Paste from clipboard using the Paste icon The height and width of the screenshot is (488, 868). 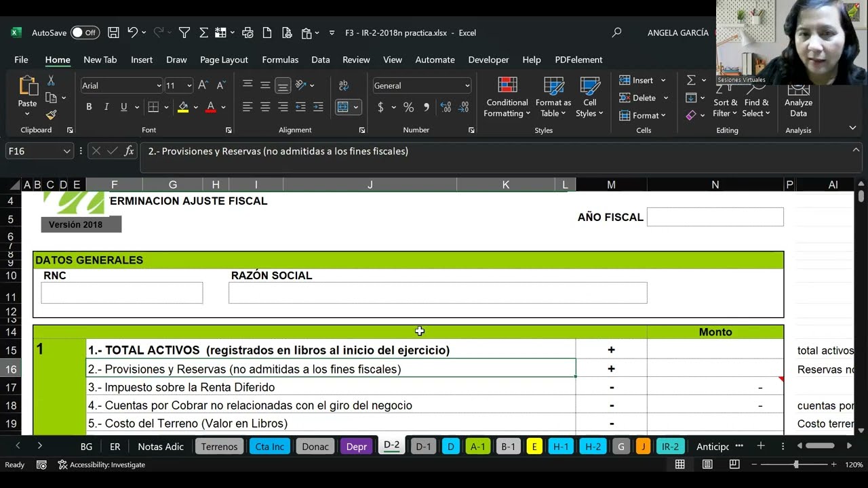click(x=28, y=86)
